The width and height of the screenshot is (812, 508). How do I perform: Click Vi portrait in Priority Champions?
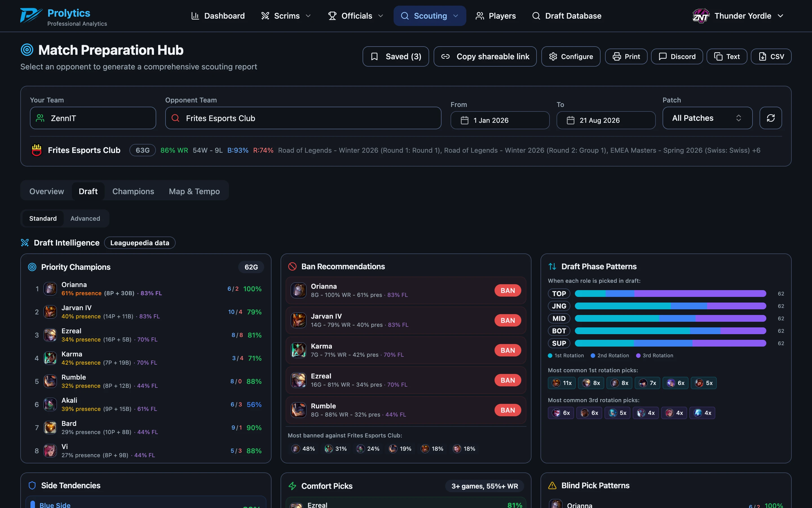point(50,451)
